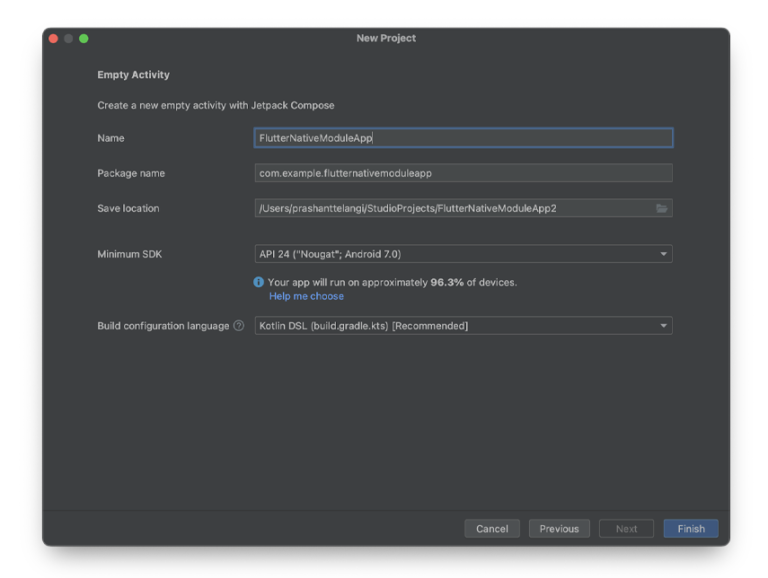Focus the Name field containing FlutterNativeModuleApp
This screenshot has height=578, width=768.
[x=463, y=138]
